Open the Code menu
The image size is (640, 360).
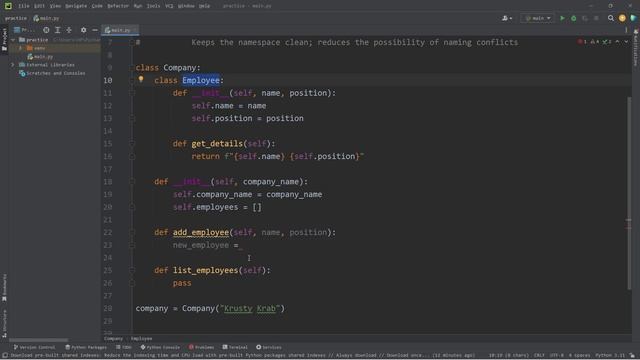97,6
